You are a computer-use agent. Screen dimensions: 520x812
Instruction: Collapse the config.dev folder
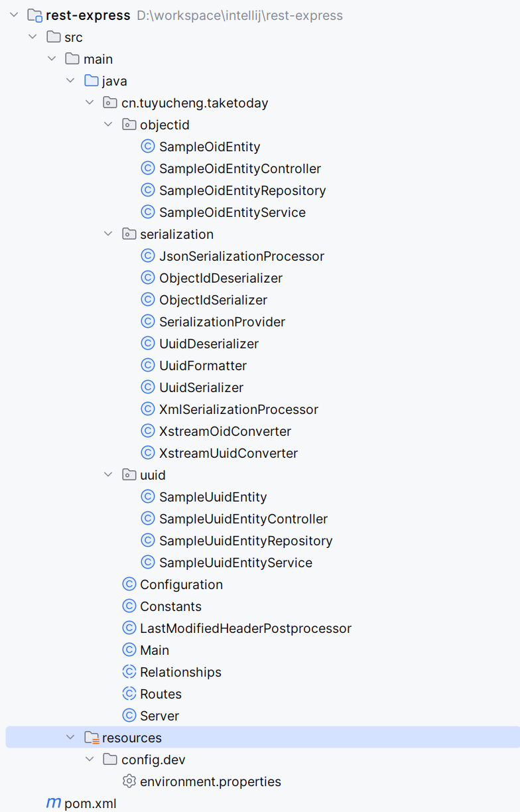[x=90, y=760]
